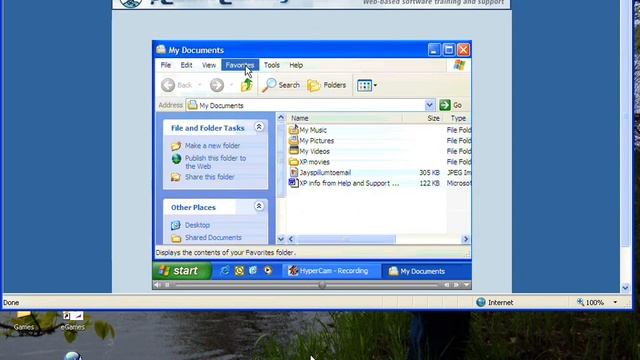Screen dimensions: 640x360
Task: Collapse the File and Folder Tasks panel
Action: click(x=259, y=127)
